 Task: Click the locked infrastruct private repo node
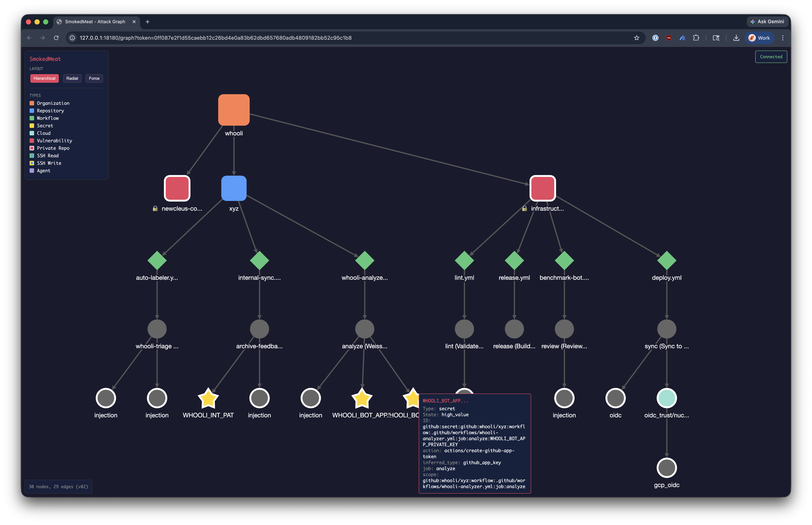542,188
